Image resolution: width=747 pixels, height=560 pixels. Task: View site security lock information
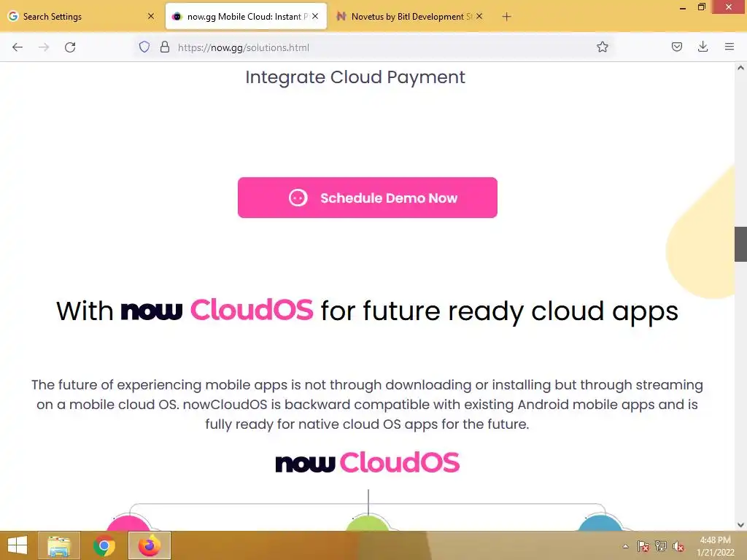[x=165, y=47]
